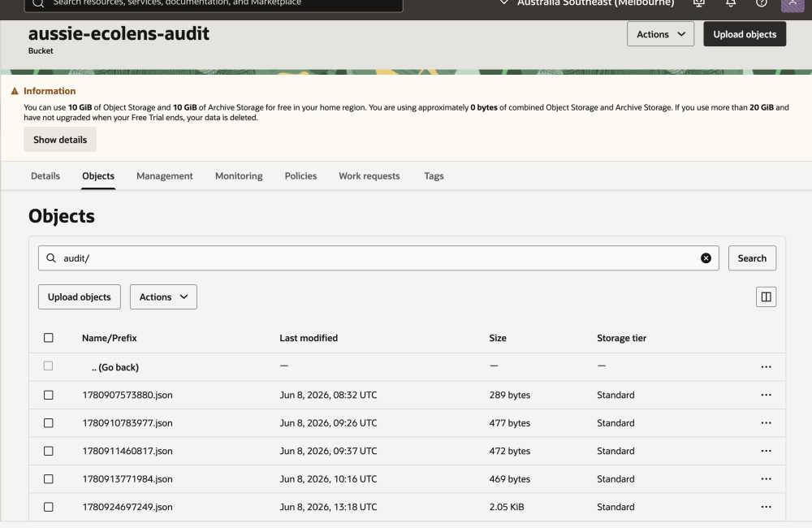
Task: Open row actions menu for 1780907573880.json
Action: pyautogui.click(x=766, y=395)
